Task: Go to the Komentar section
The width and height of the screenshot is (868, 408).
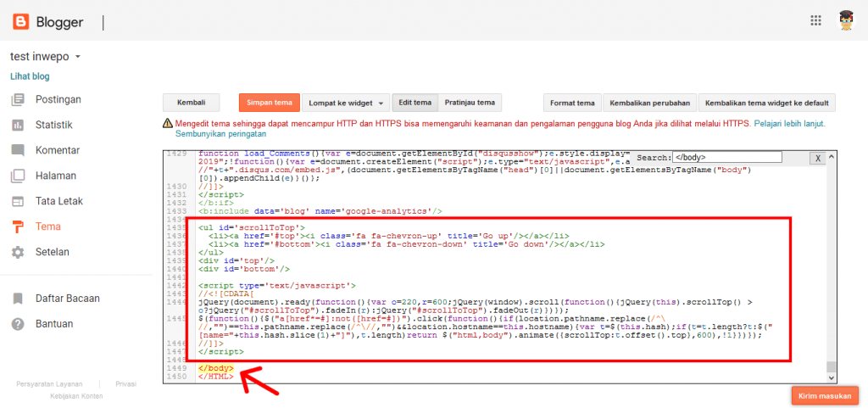Action: [x=58, y=151]
